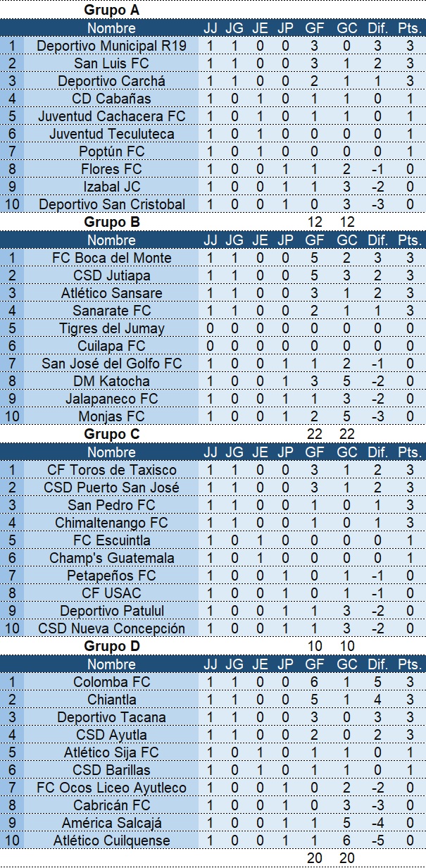Select the Atlético Cuilquense cell
Image resolution: width=426 pixels, height=868 pixels.
[111, 841]
